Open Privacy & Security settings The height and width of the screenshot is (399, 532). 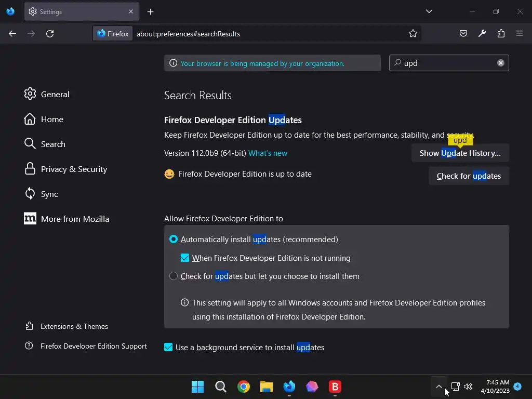click(66, 169)
